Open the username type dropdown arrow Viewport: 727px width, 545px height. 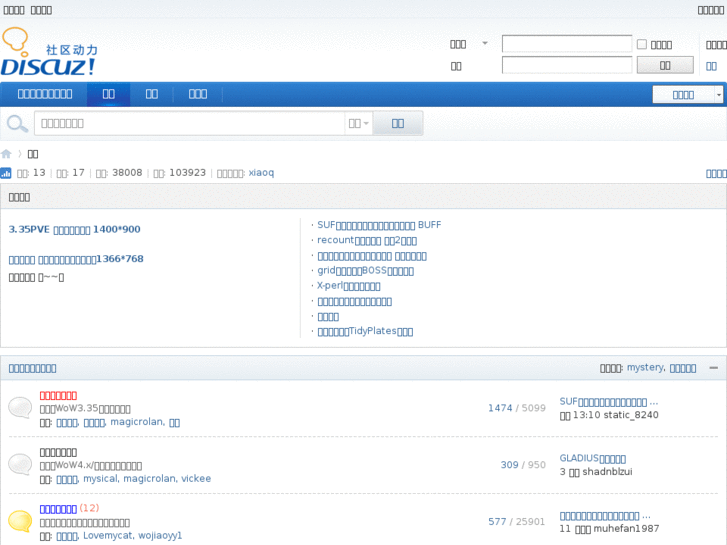(x=485, y=44)
